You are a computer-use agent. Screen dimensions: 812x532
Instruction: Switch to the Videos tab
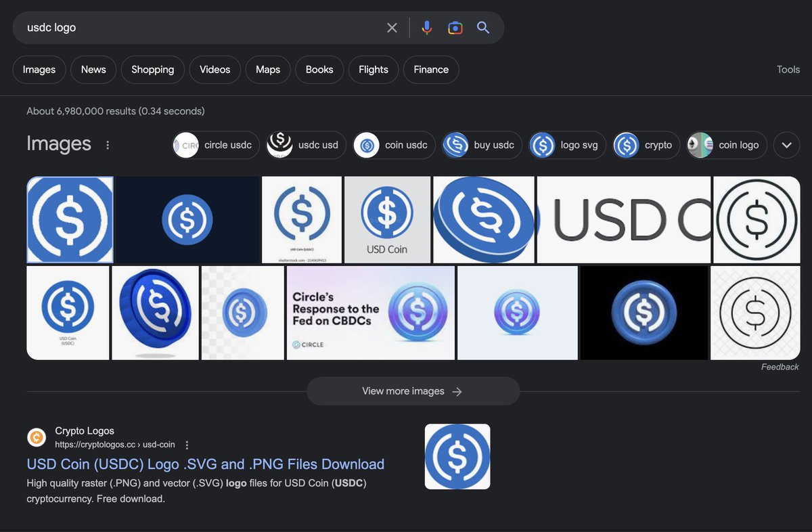(215, 70)
